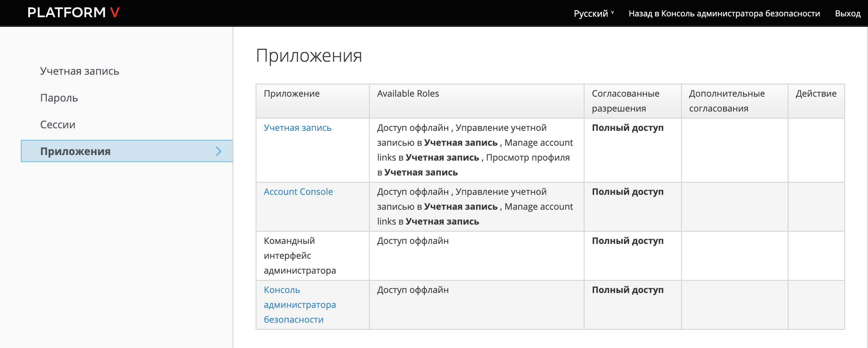Click Полный доступ in Командный интерфейс row

pos(628,241)
